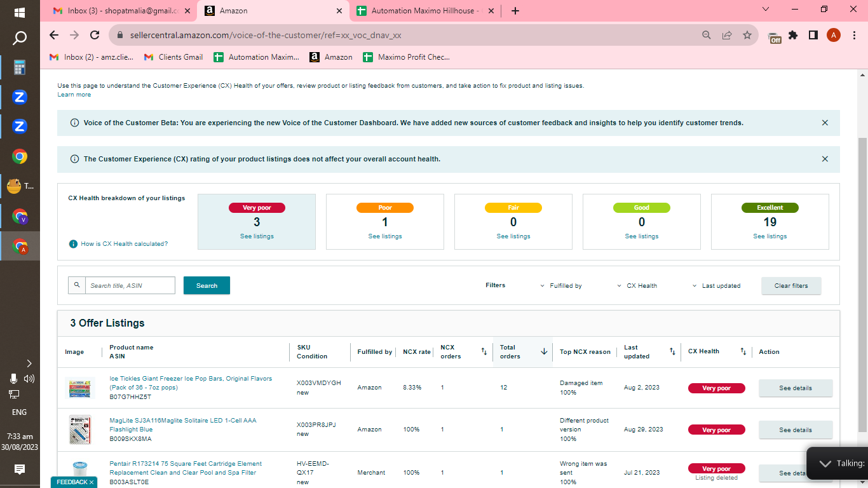Launch the Calculator app from the taskbar

pos(20,67)
